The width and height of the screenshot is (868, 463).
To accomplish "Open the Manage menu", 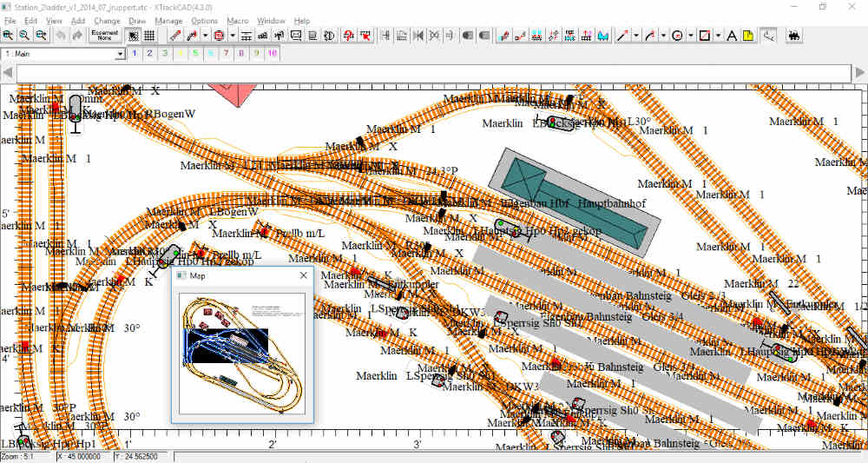I will pyautogui.click(x=169, y=21).
